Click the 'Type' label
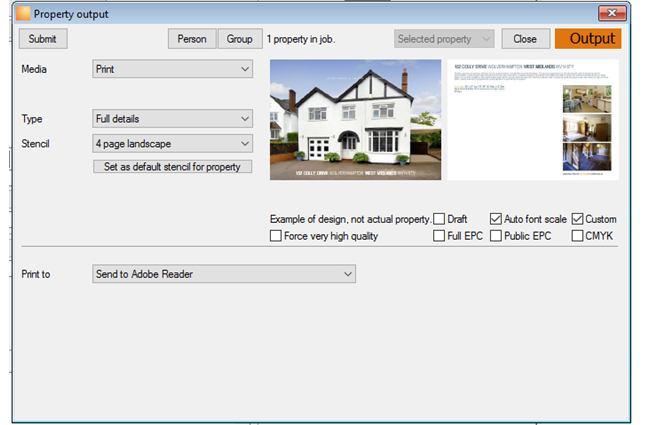Image resolution: width=648 pixels, height=425 pixels. 32,119
